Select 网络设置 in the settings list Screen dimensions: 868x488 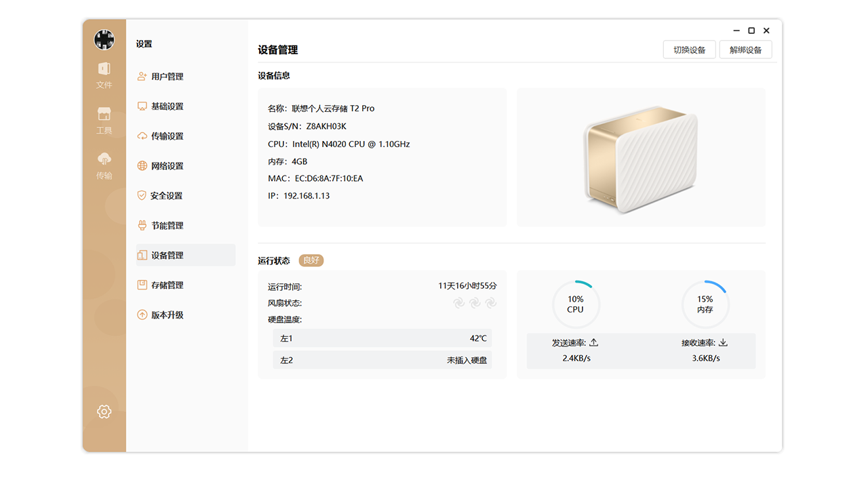pos(167,165)
